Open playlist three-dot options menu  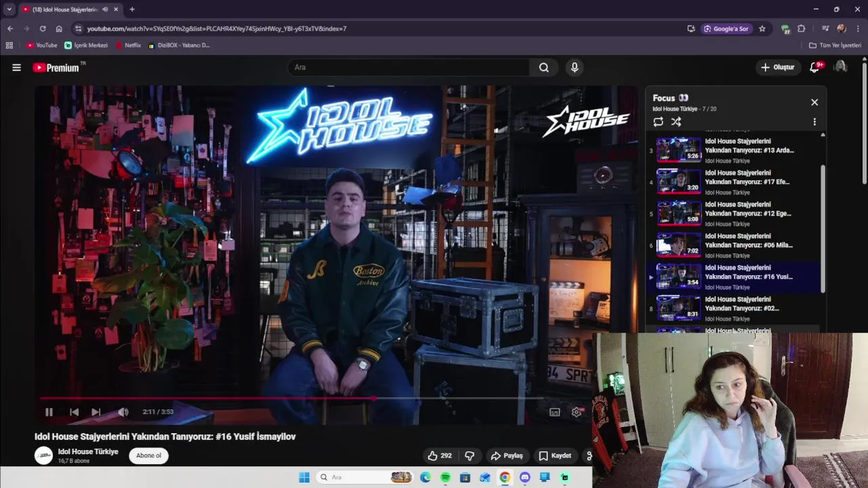[814, 122]
